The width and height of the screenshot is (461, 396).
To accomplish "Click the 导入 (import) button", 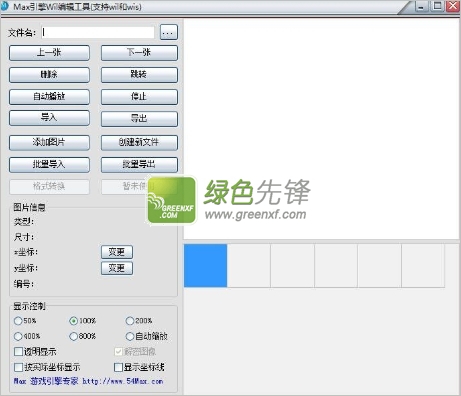I will click(x=49, y=118).
